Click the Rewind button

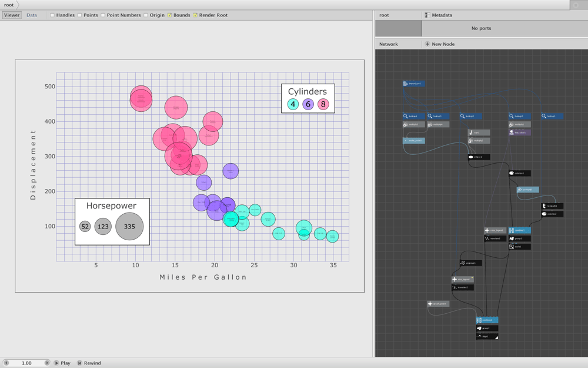coord(89,363)
